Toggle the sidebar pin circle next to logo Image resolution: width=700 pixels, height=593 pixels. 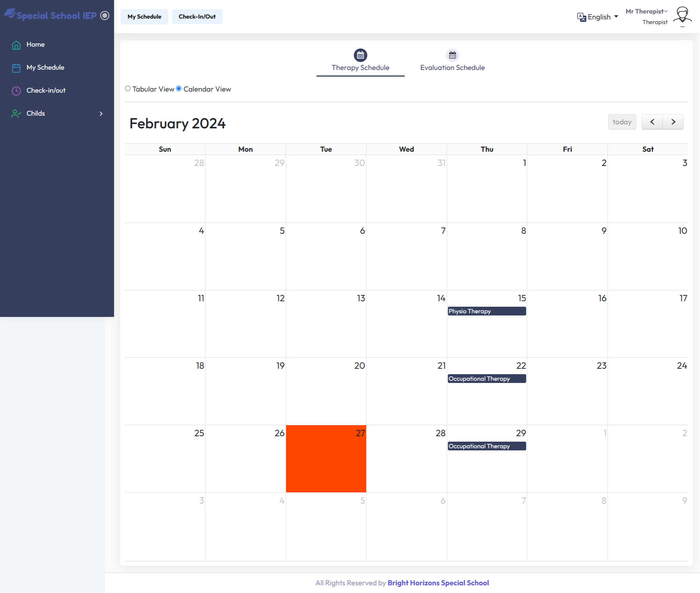(x=105, y=16)
